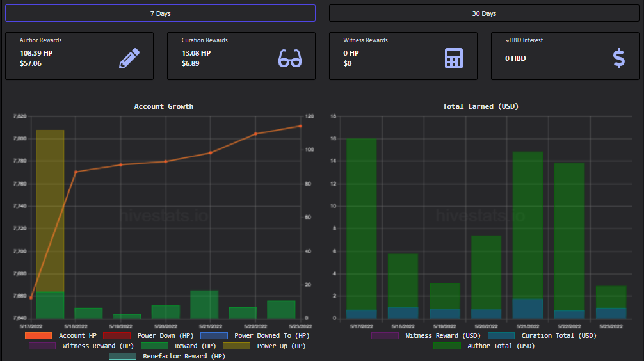This screenshot has height=361, width=644.
Task: Click the Author Rewards pencil icon
Action: pyautogui.click(x=129, y=58)
